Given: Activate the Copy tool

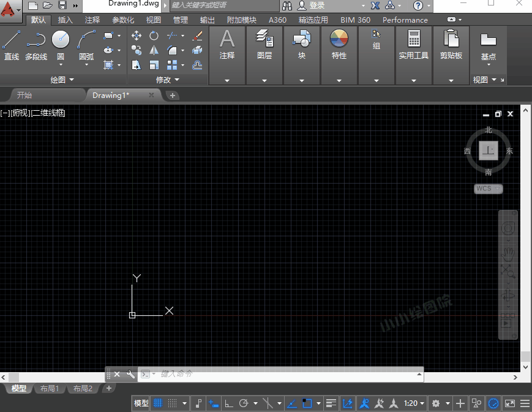Looking at the screenshot, I should (x=137, y=50).
